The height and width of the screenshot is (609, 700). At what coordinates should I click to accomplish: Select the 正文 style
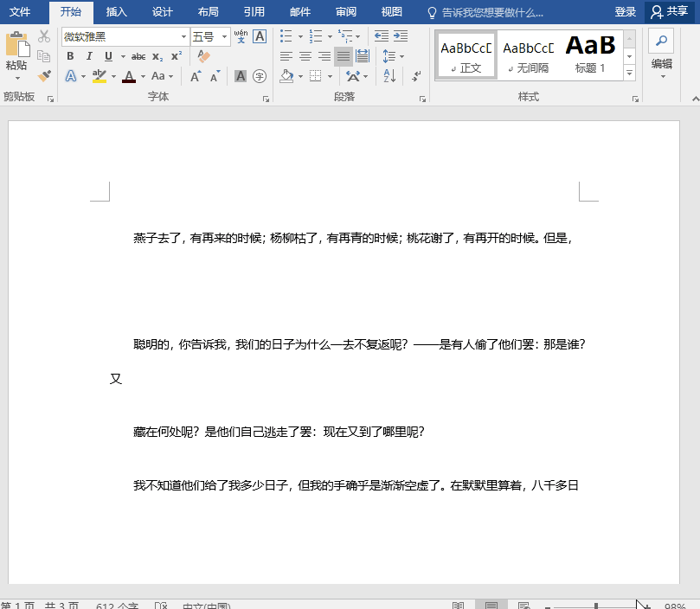(466, 56)
